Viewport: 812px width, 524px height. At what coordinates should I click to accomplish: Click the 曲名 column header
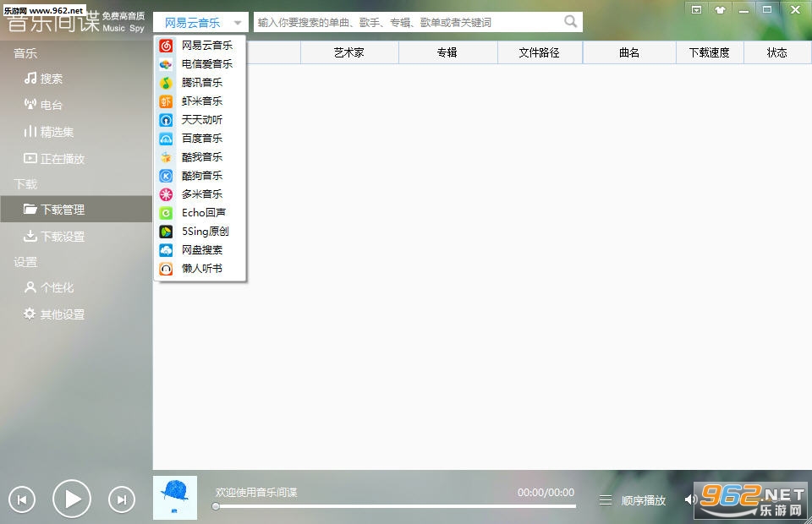(x=629, y=52)
